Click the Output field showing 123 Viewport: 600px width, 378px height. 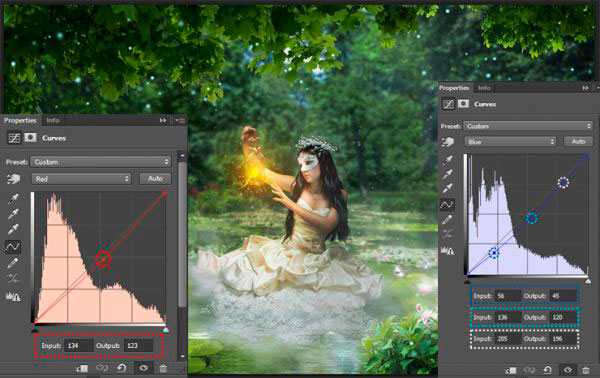[x=139, y=345]
